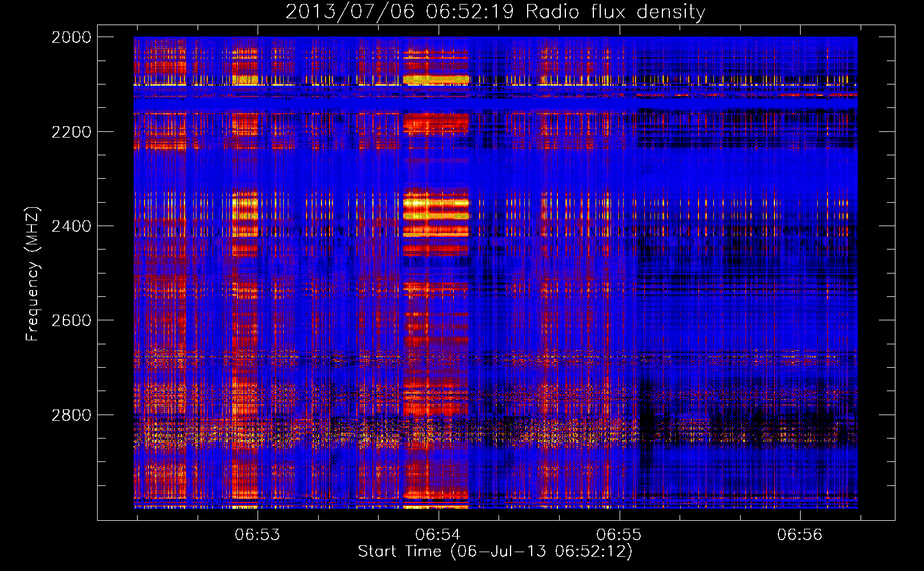Image resolution: width=924 pixels, height=571 pixels.
Task: Select the 2600 frequency tick label
Action: 71,320
